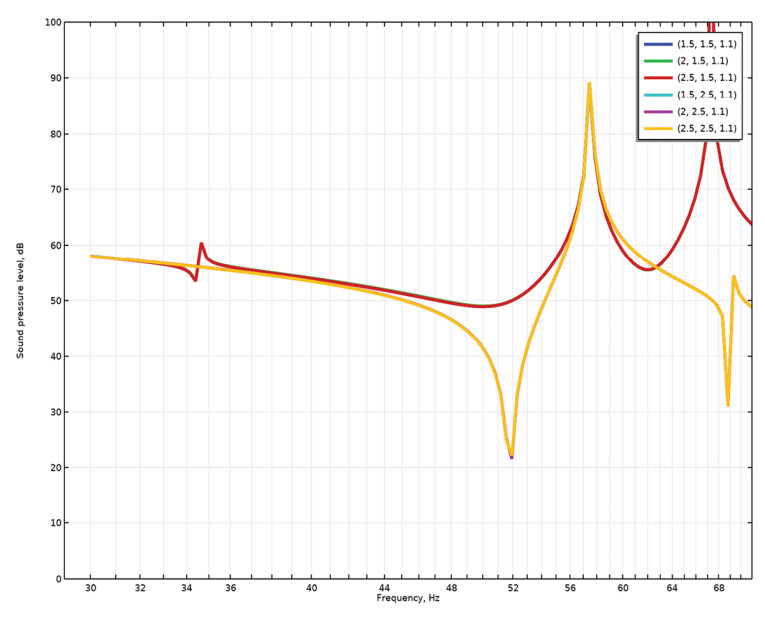Click the green legend line swatch
Screen dimensions: 765x623
pyautogui.click(x=657, y=61)
